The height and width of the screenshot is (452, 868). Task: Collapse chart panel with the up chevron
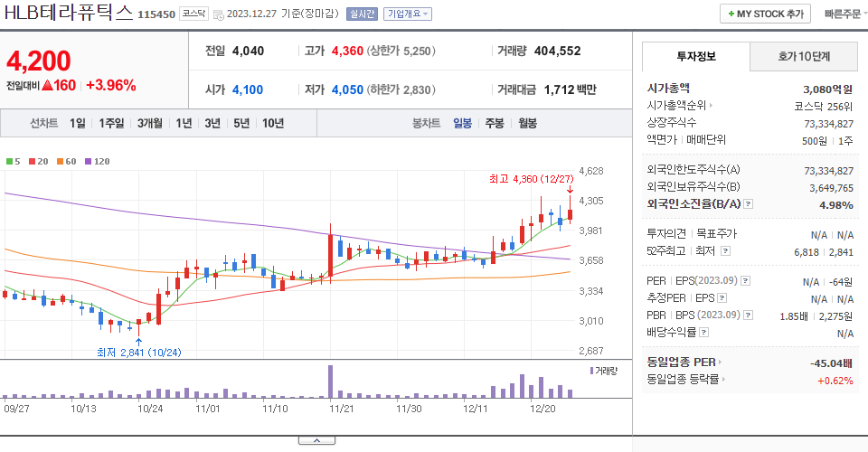[x=316, y=440]
